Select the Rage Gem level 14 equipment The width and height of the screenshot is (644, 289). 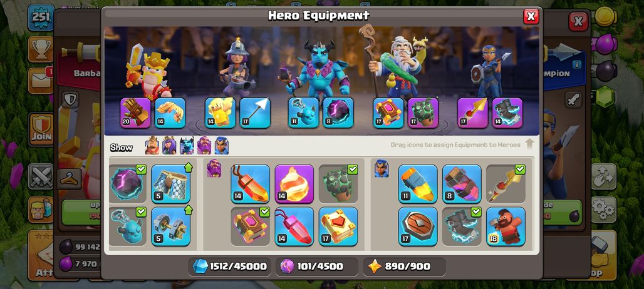point(250,184)
